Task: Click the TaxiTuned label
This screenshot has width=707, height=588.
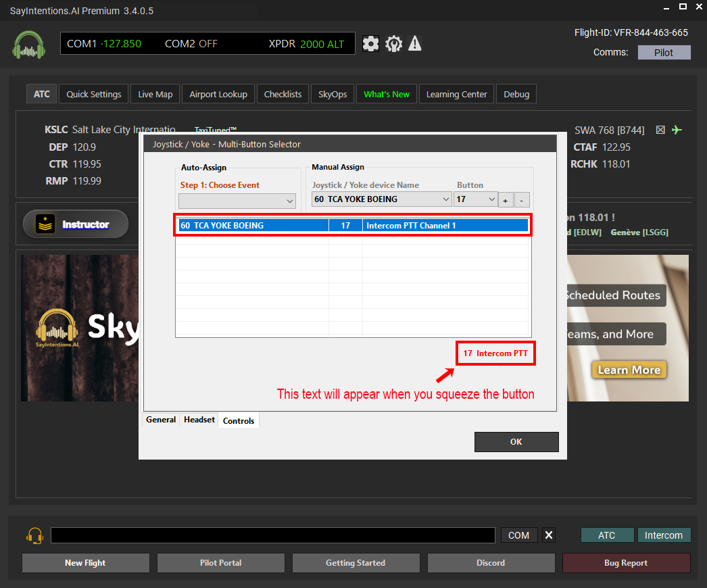Action: pyautogui.click(x=216, y=130)
